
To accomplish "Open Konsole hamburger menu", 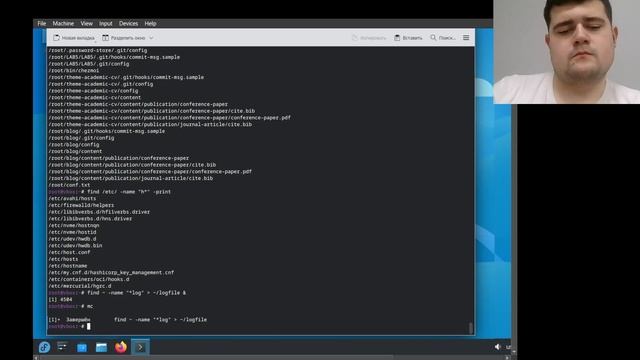I will coord(466,38).
